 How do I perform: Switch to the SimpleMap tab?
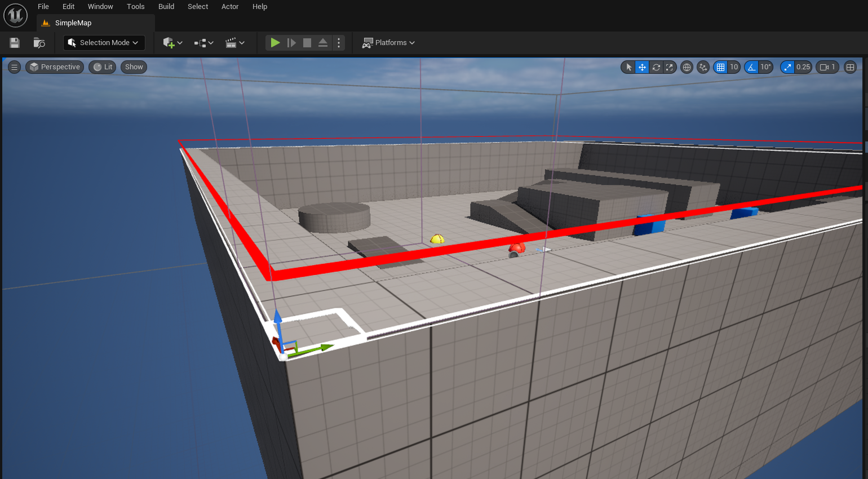(73, 23)
